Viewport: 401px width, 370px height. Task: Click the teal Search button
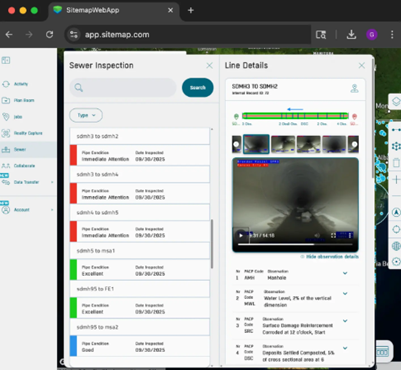click(x=198, y=88)
